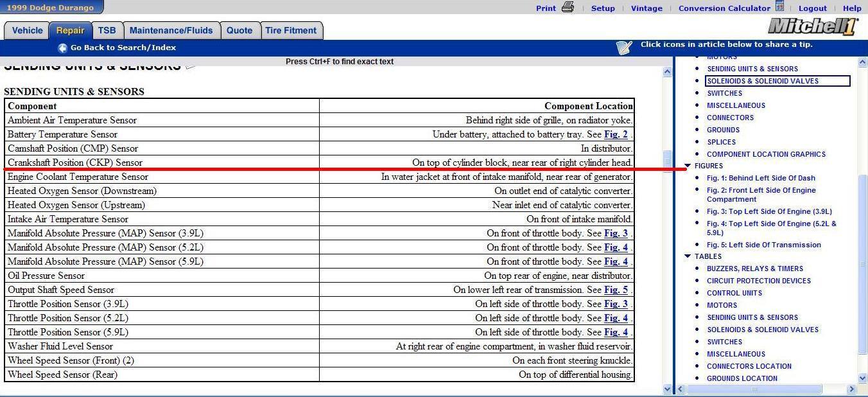Click Go Back to Search/Index
Screen dimensions: 868x397
[x=123, y=48]
